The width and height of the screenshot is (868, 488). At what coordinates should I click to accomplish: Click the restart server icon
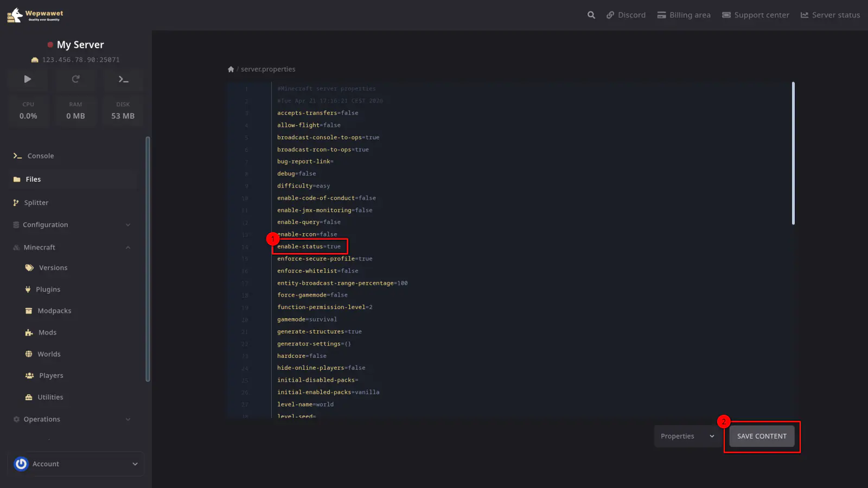click(75, 79)
